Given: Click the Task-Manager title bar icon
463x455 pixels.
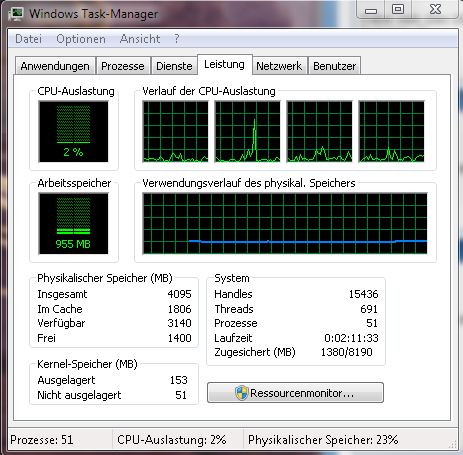Looking at the screenshot, I should [x=16, y=14].
